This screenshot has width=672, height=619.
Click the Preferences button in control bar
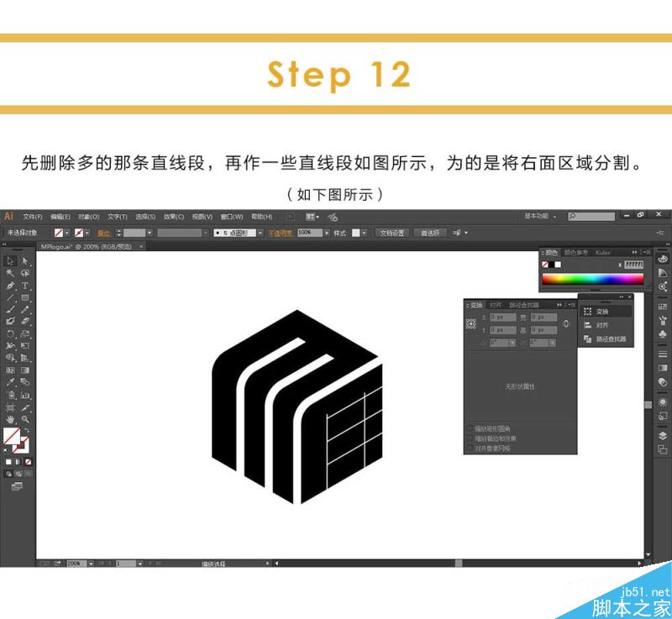pyautogui.click(x=430, y=233)
